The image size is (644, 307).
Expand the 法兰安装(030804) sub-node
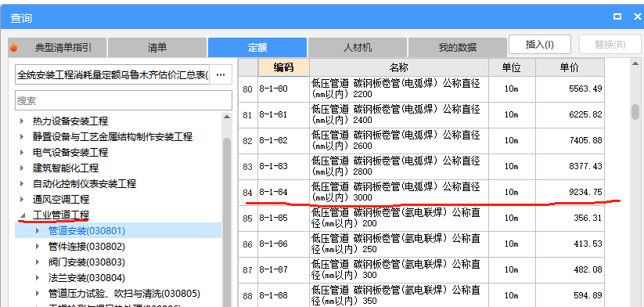pyautogui.click(x=38, y=278)
